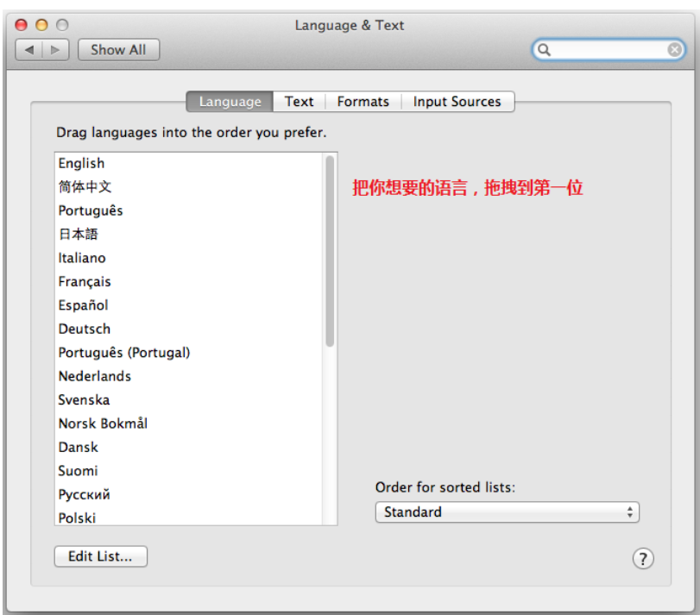Click the Edit List... button
Viewport: 700px width, 615px height.
100,556
